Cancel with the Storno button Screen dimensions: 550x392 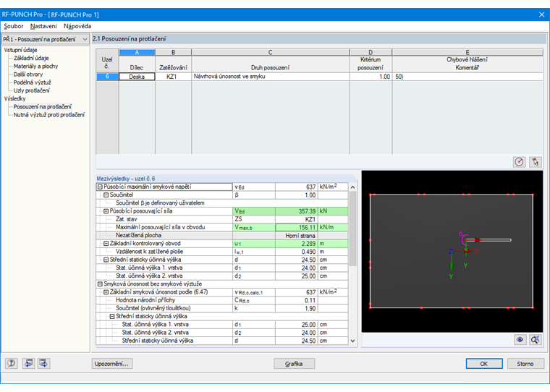click(525, 364)
